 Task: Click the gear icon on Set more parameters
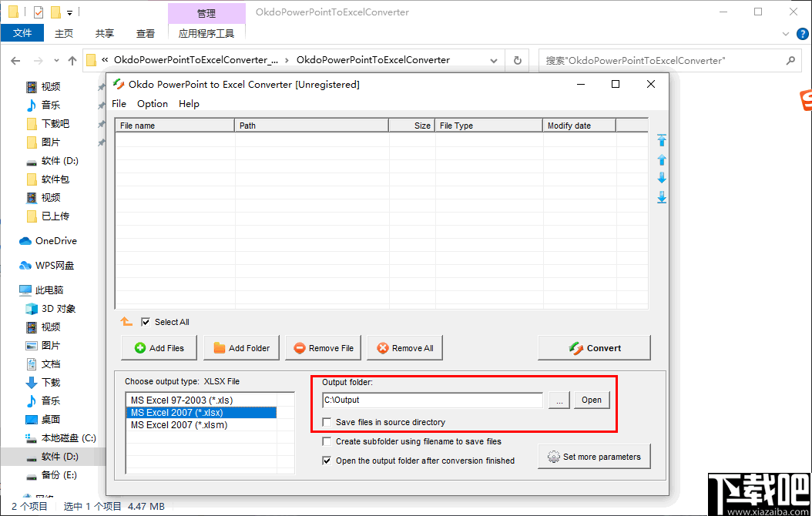[x=553, y=456]
